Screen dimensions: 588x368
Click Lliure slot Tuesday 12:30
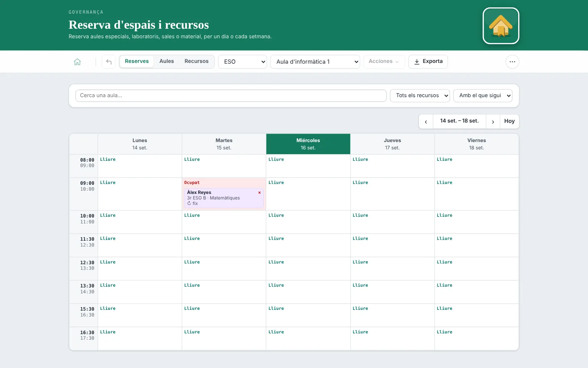pos(224,269)
